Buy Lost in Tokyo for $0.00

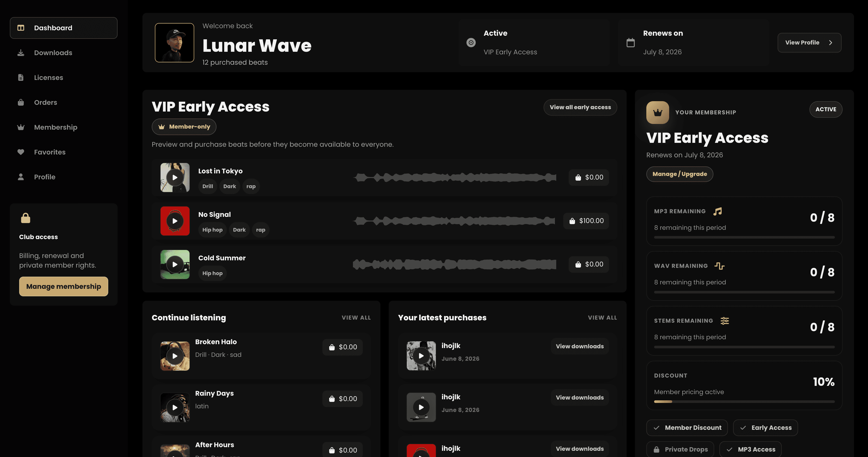click(x=589, y=178)
